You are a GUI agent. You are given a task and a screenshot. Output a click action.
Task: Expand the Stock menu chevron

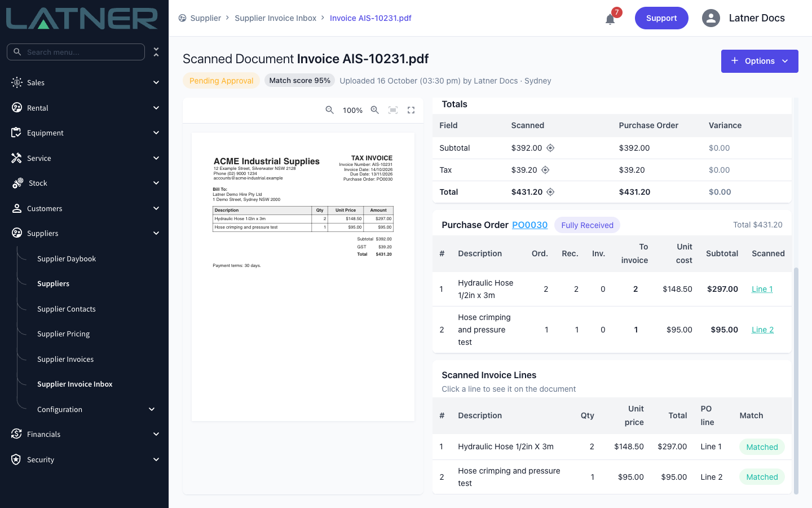[x=156, y=183]
